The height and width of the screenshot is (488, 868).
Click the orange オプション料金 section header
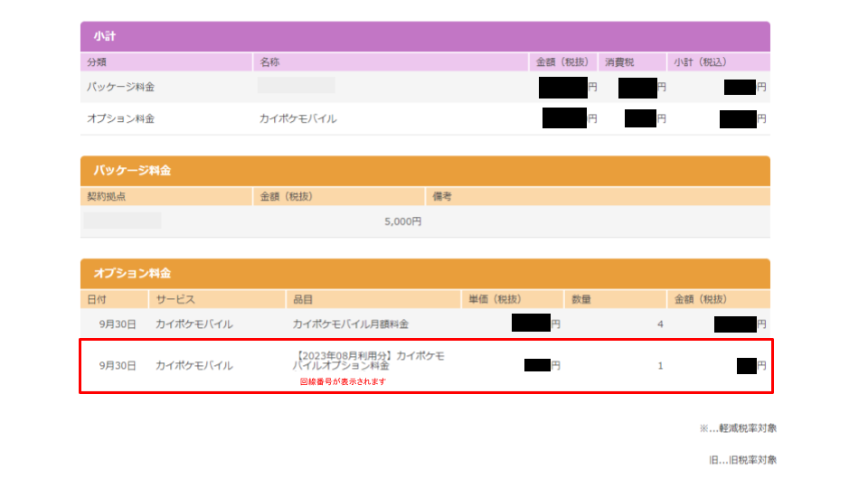[425, 273]
